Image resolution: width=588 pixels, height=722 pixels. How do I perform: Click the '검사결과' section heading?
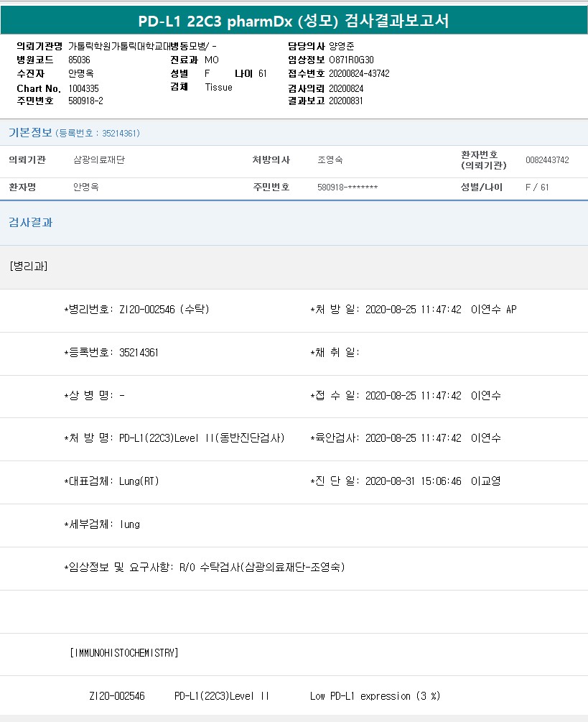(30, 223)
